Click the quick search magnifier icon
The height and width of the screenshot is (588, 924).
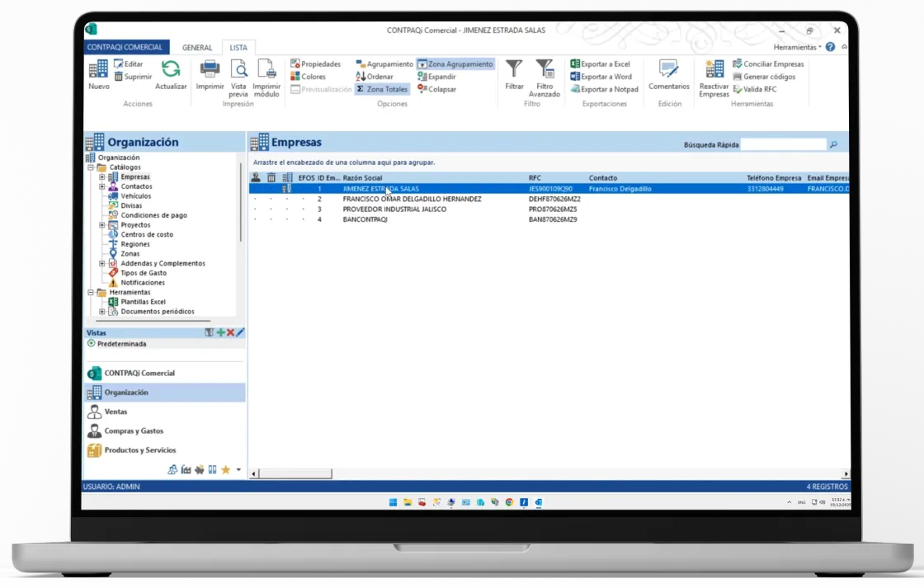tap(833, 144)
